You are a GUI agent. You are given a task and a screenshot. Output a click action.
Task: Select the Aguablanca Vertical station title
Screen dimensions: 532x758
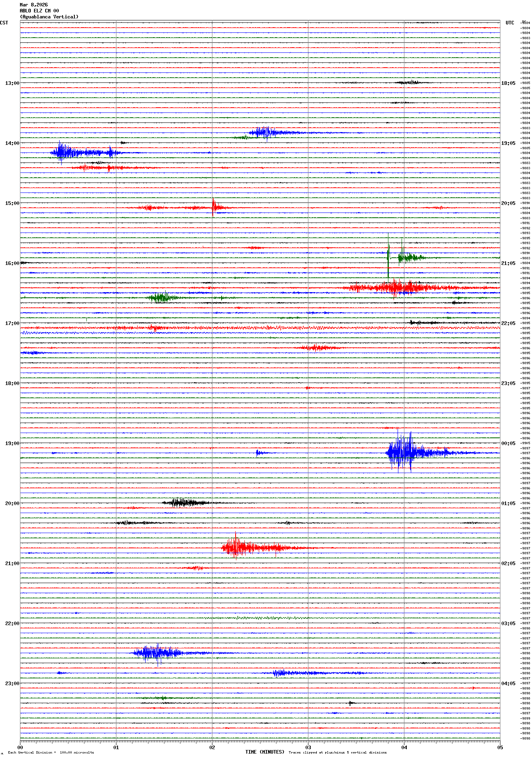click(x=49, y=17)
